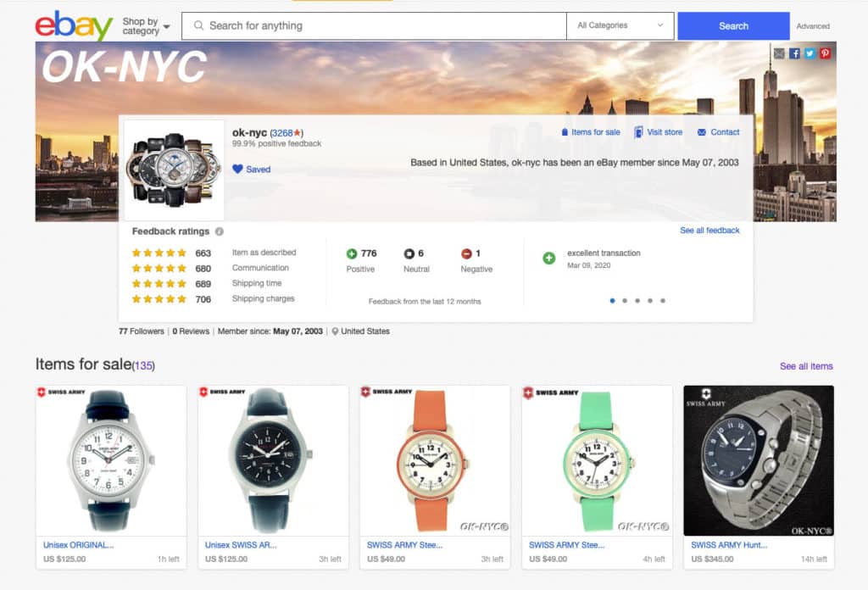
Task: Open steel Swiss Army Hunter watch thumbnail
Action: click(x=759, y=460)
